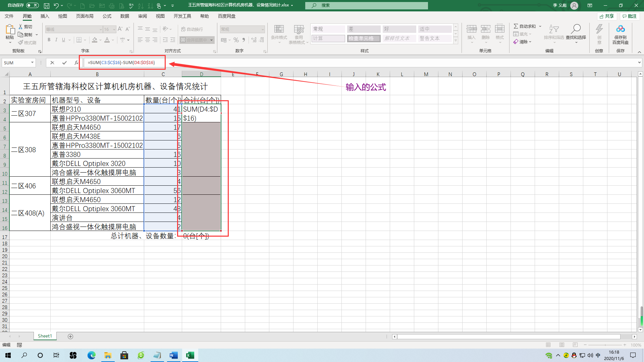
Task: Open the Name Box dropdown
Action: coord(32,63)
